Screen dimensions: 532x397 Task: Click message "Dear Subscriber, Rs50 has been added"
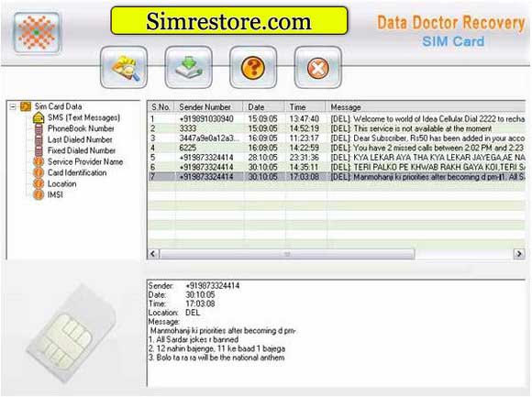[427, 138]
